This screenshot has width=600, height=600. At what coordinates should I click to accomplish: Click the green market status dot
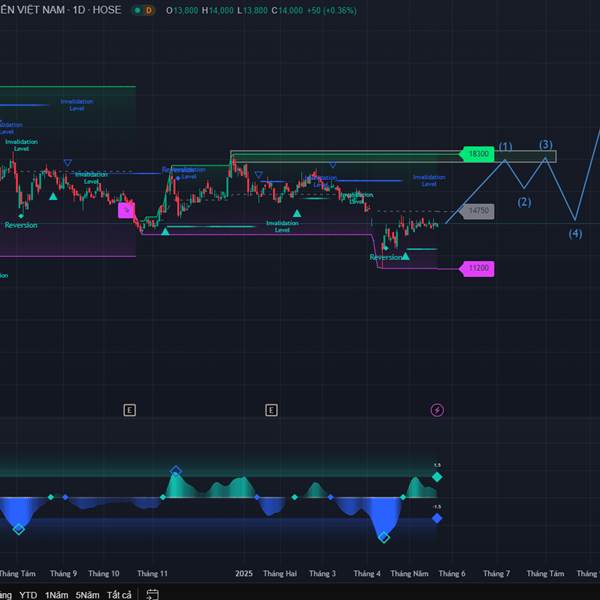click(x=137, y=10)
